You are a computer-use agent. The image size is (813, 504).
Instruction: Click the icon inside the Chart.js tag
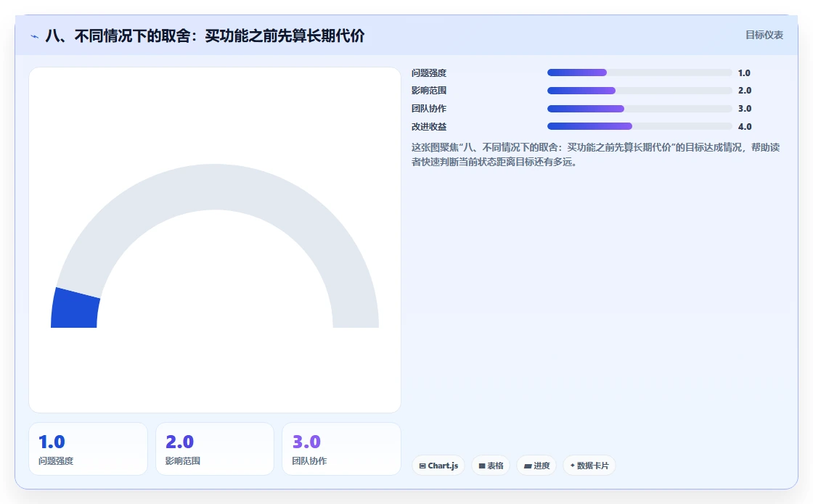coord(422,466)
